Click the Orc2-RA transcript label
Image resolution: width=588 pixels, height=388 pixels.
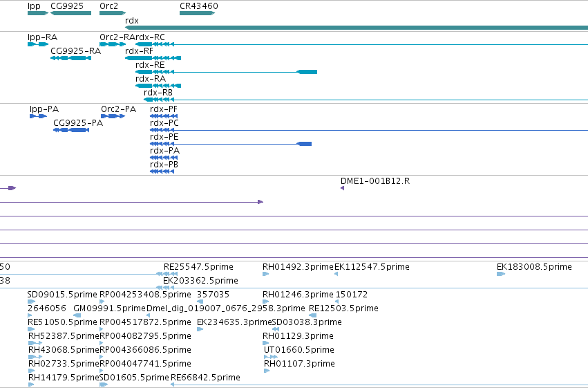click(117, 37)
